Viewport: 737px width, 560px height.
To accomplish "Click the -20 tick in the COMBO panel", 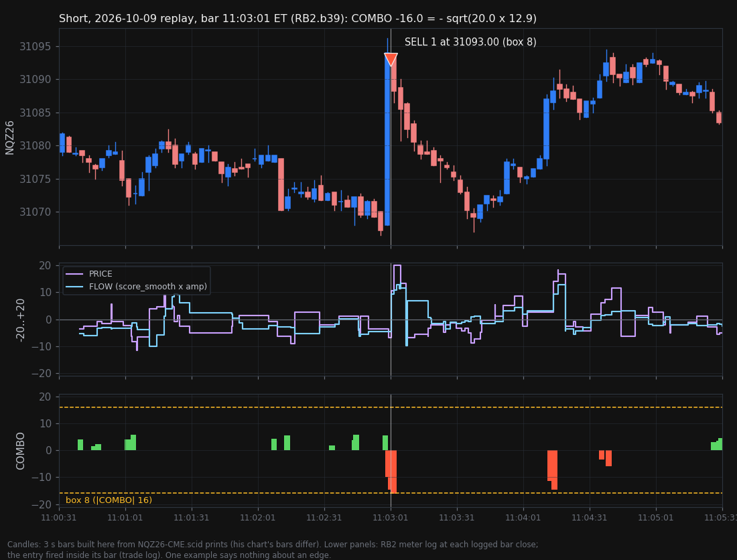I will coord(42,504).
